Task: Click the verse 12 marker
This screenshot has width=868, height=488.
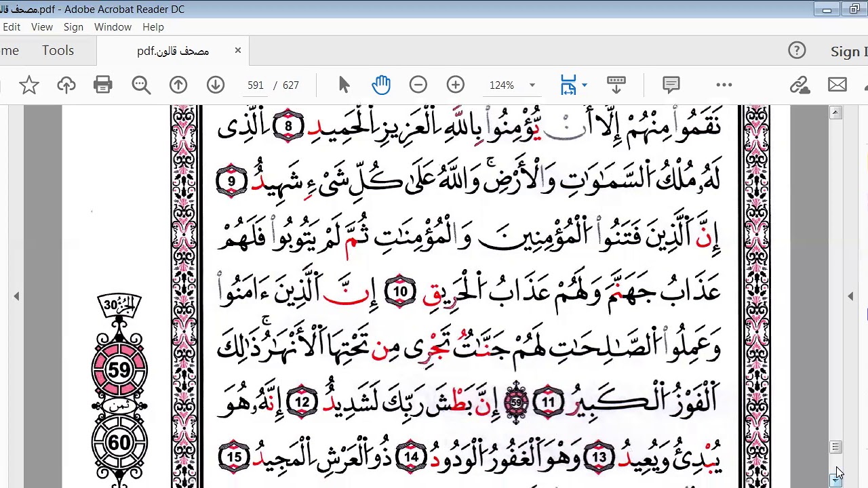Action: click(302, 403)
